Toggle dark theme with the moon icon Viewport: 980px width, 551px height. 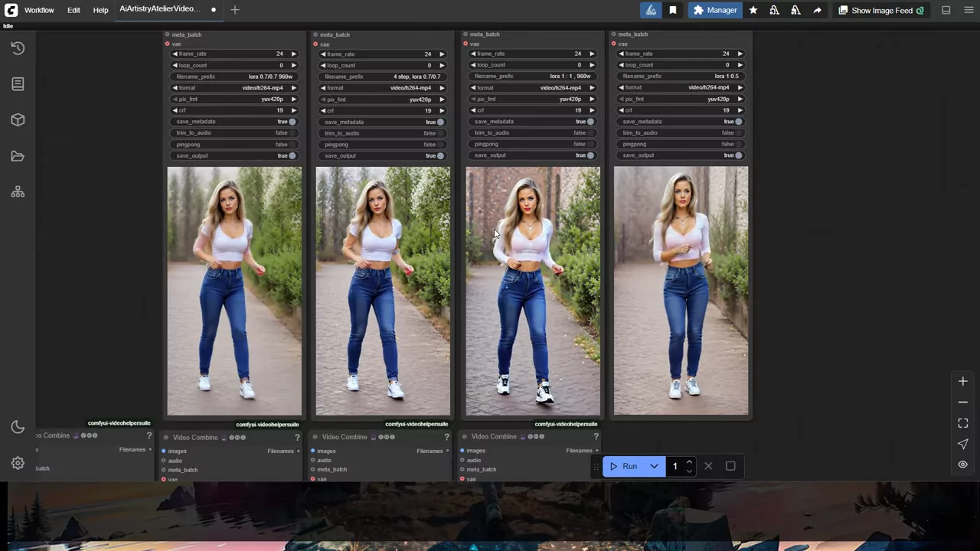18,427
